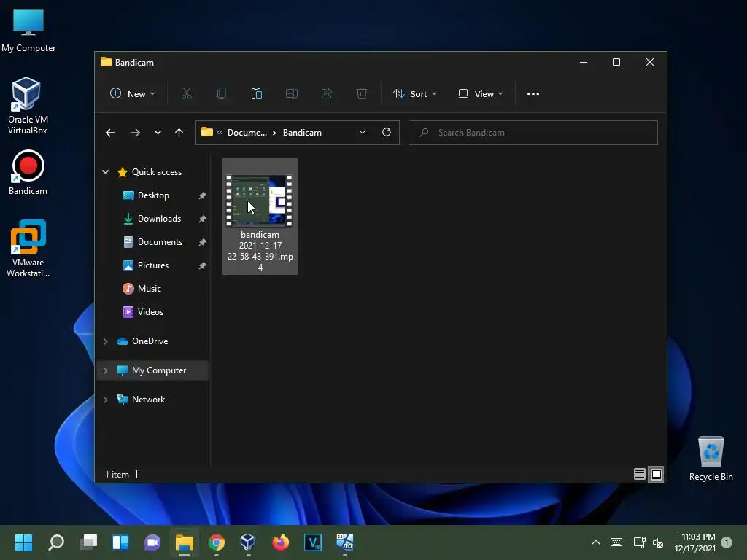Open recent locations chevron dropdown
Image resolution: width=747 pixels, height=560 pixels.
(158, 133)
